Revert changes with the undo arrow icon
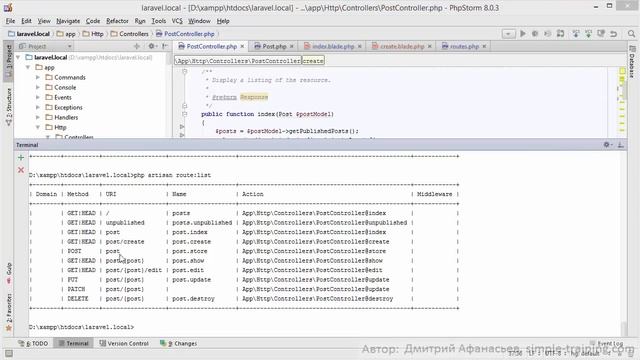 [613, 34]
